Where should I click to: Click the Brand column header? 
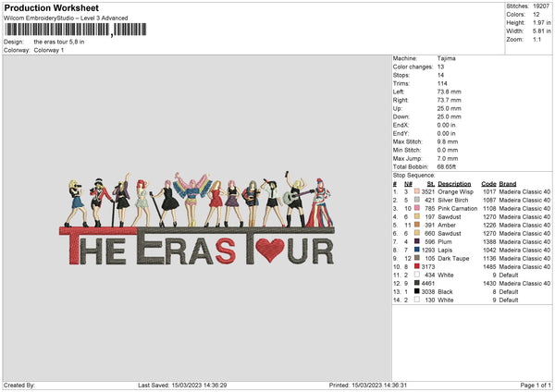[x=508, y=184]
